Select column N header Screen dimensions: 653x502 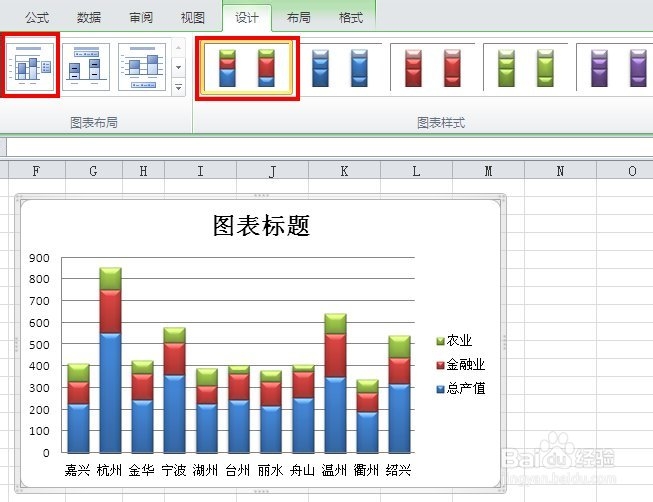(x=560, y=171)
